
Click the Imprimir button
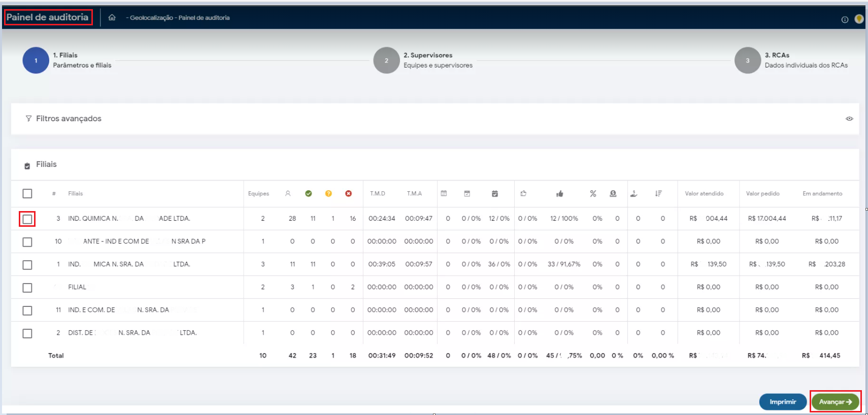tap(782, 402)
